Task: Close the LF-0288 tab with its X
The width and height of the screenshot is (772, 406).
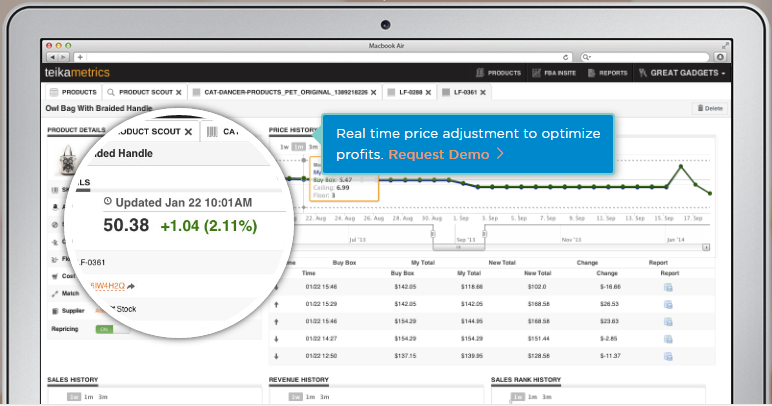Action: point(429,92)
